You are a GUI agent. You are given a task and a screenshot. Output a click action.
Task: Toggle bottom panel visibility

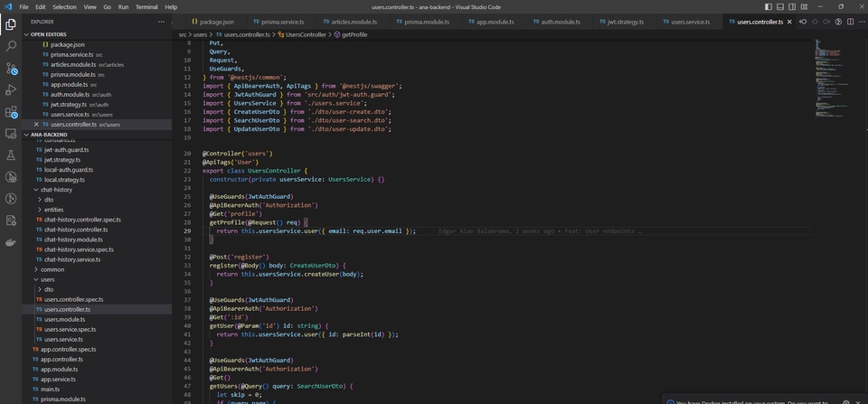(x=780, y=6)
